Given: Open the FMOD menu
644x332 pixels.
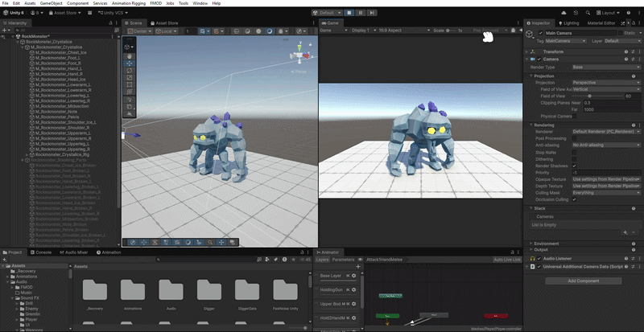Looking at the screenshot, I should click(156, 3).
